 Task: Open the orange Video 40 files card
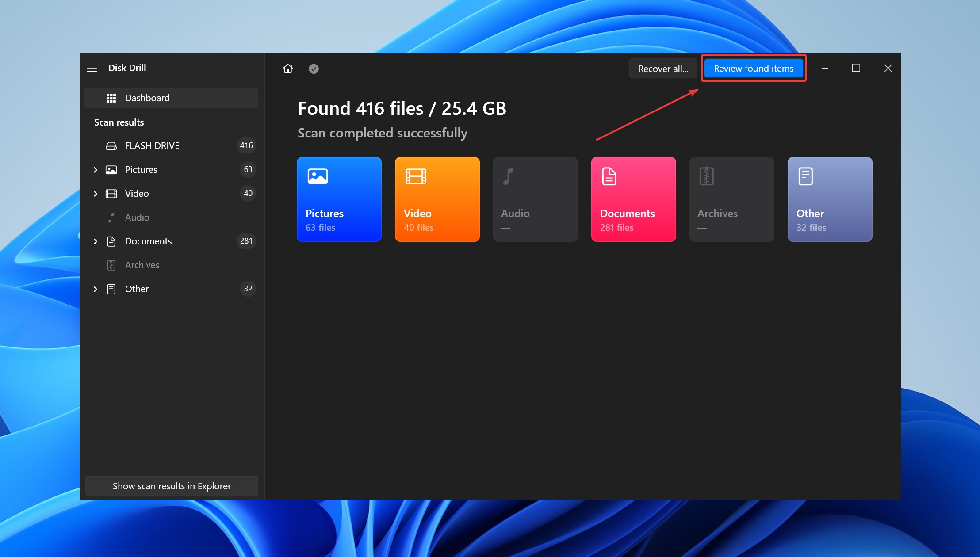(x=437, y=199)
